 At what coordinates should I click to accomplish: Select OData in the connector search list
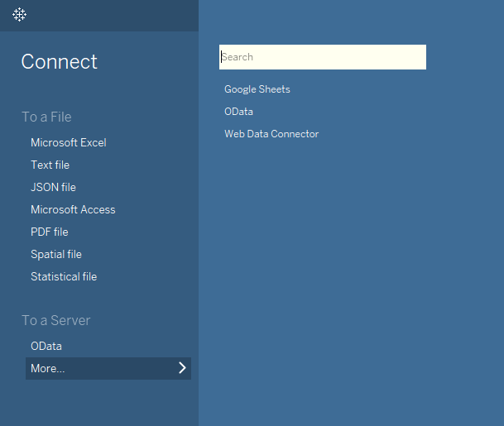tap(238, 112)
